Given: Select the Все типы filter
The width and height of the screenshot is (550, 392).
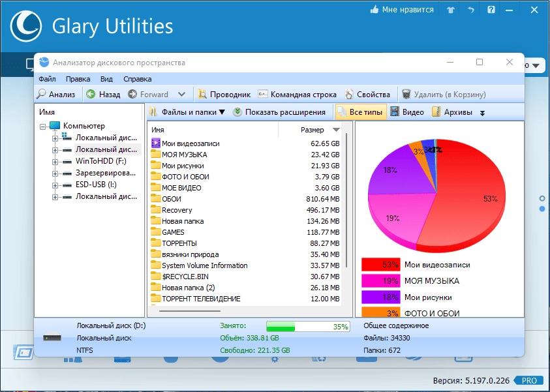Looking at the screenshot, I should point(361,112).
